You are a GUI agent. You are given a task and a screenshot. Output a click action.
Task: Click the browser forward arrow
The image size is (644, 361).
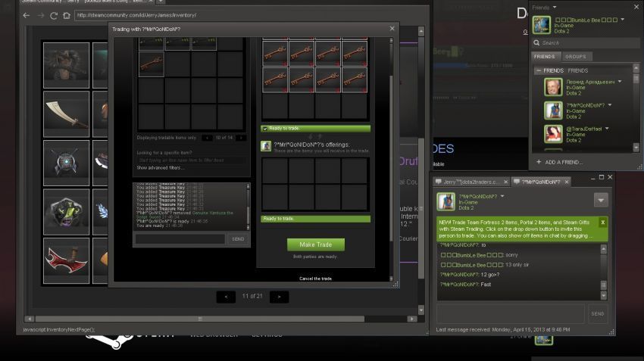(x=40, y=15)
